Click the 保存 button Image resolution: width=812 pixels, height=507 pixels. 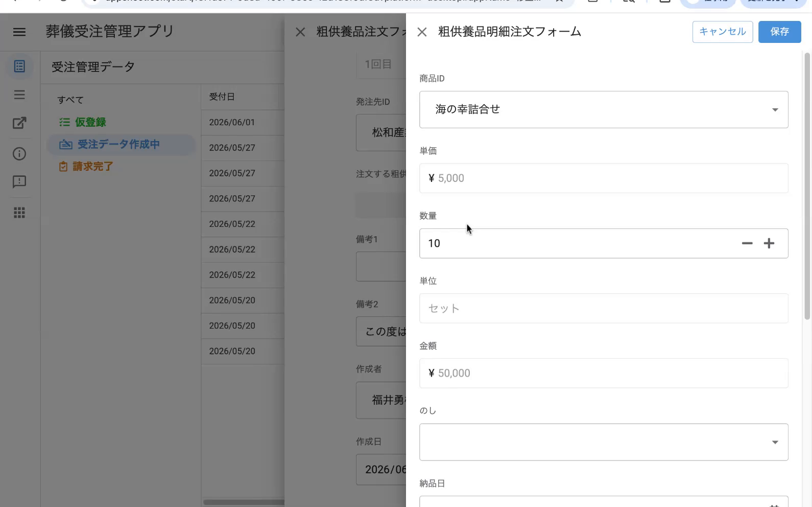tap(779, 32)
